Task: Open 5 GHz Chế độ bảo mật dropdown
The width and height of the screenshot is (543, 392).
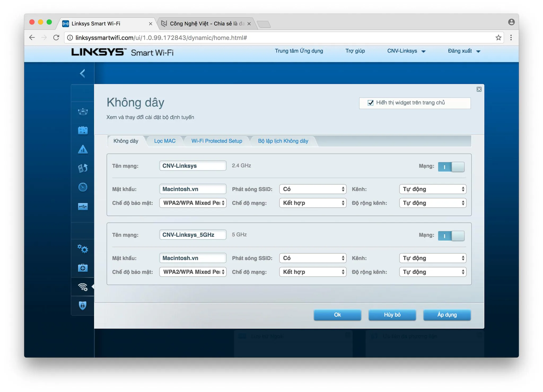Action: (x=193, y=272)
